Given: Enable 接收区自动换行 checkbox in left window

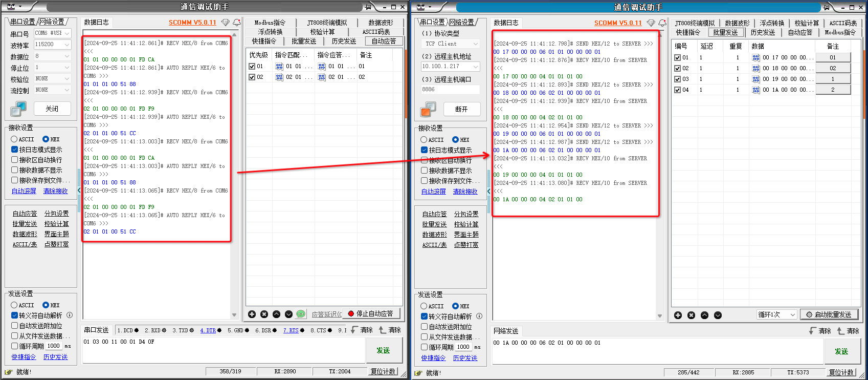Looking at the screenshot, I should 15,160.
